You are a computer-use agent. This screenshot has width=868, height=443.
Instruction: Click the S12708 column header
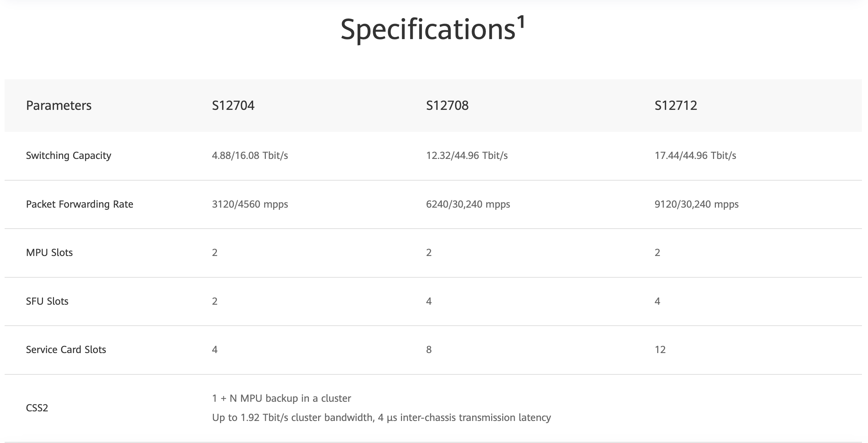447,106
